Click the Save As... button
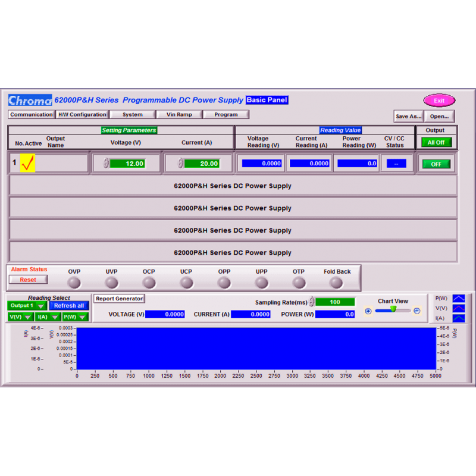This screenshot has width=476, height=476. (409, 116)
